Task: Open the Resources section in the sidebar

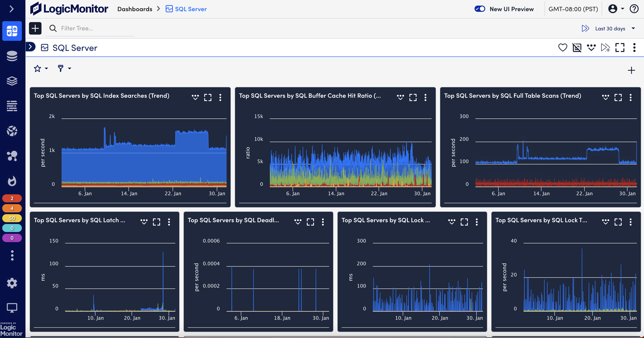Action: [12, 56]
